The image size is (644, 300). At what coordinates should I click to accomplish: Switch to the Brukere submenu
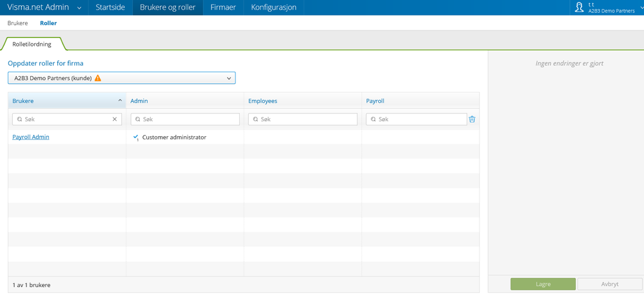coord(17,23)
